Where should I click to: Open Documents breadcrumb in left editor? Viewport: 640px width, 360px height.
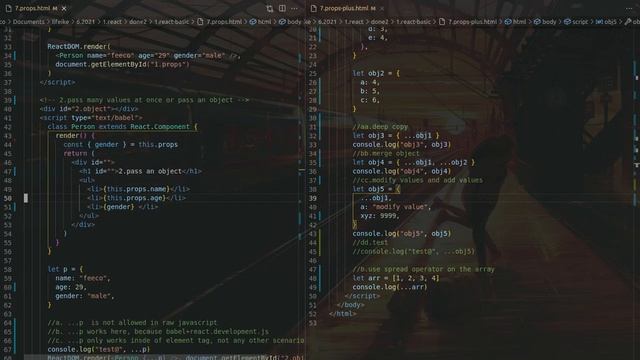click(29, 22)
